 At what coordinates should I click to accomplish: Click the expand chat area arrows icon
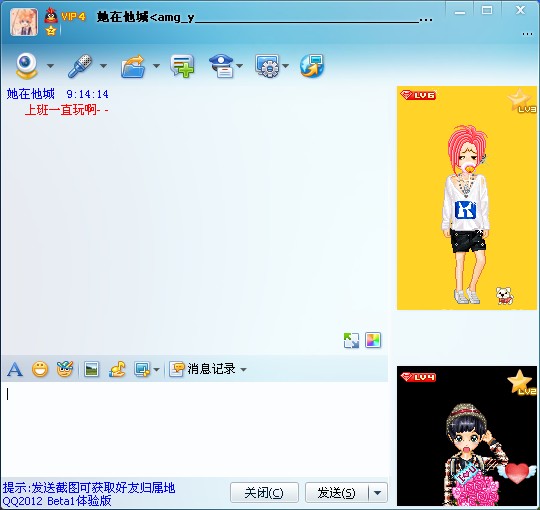coord(351,340)
